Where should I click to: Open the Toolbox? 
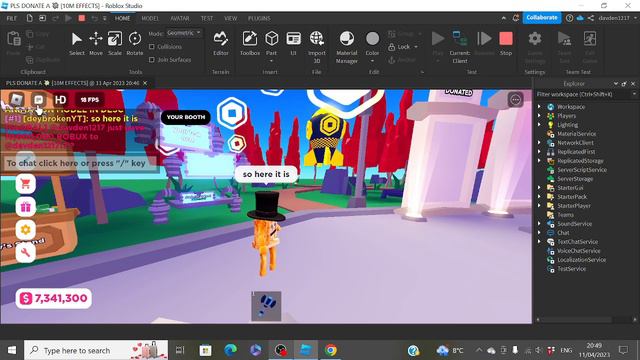(x=250, y=43)
